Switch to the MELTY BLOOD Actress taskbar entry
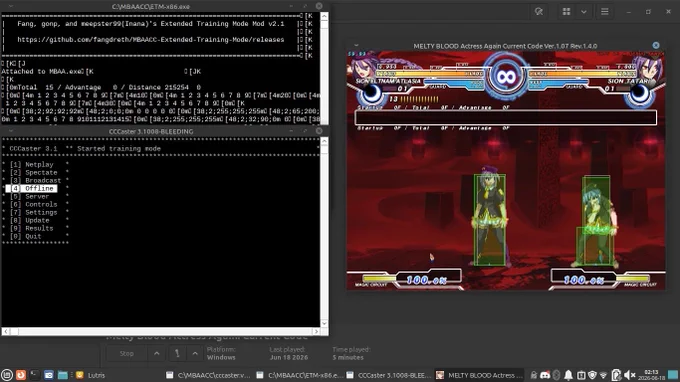Image resolution: width=680 pixels, height=382 pixels. [x=479, y=375]
